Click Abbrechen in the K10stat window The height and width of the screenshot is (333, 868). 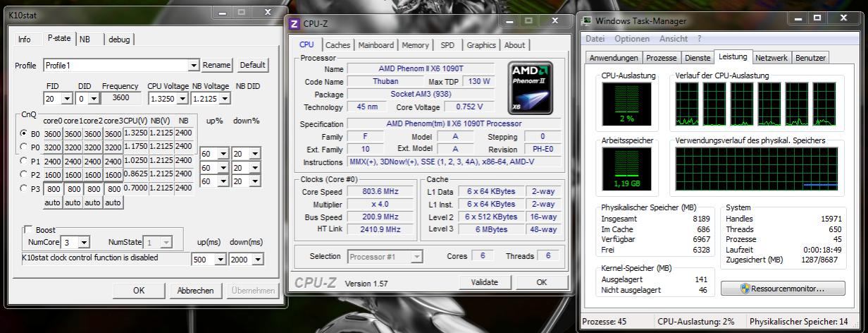(x=195, y=290)
